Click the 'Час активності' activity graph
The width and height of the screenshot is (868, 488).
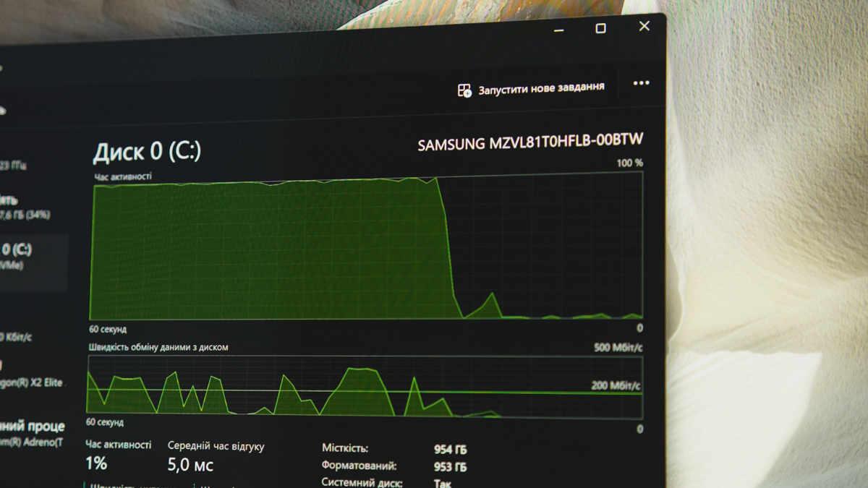point(366,246)
